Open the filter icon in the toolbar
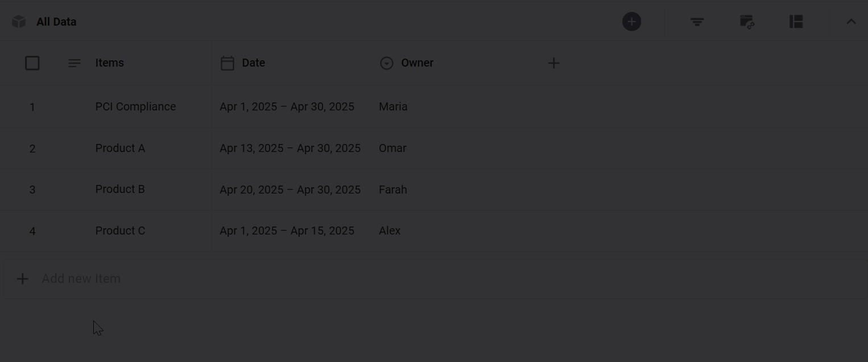This screenshot has width=868, height=362. (696, 21)
